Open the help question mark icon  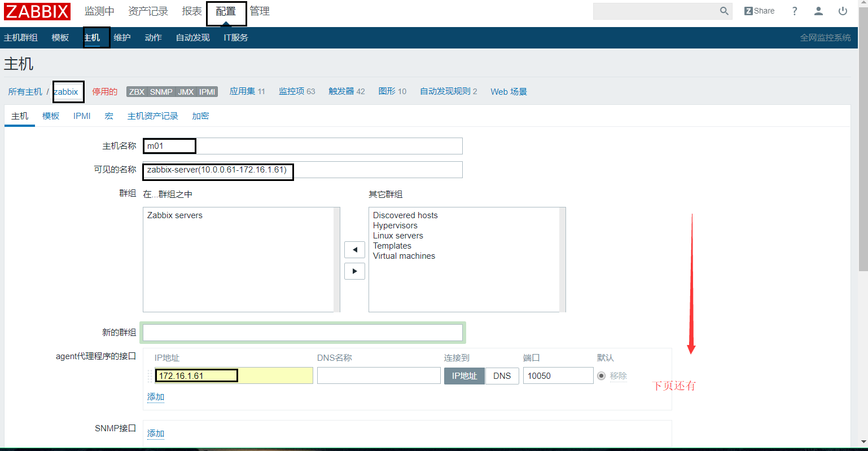795,11
